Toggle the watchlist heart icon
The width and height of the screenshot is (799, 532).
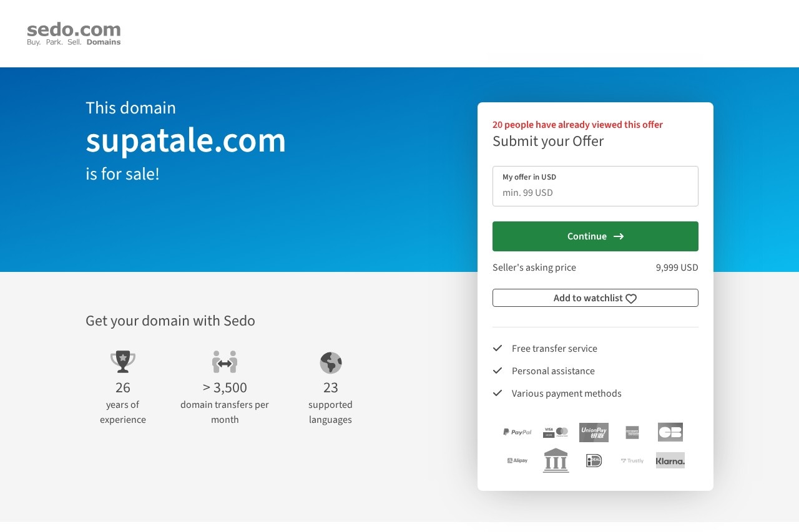point(630,298)
